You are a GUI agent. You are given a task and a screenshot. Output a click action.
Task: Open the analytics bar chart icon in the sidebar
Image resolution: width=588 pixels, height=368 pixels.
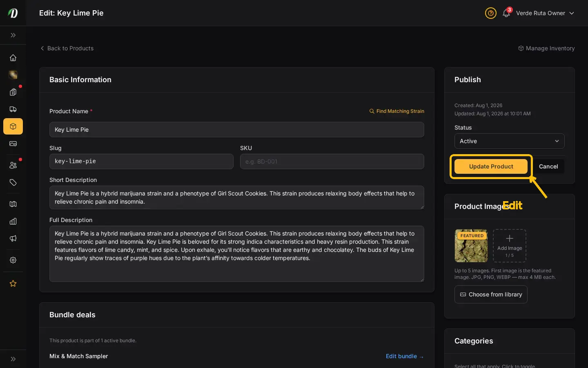coord(13,221)
